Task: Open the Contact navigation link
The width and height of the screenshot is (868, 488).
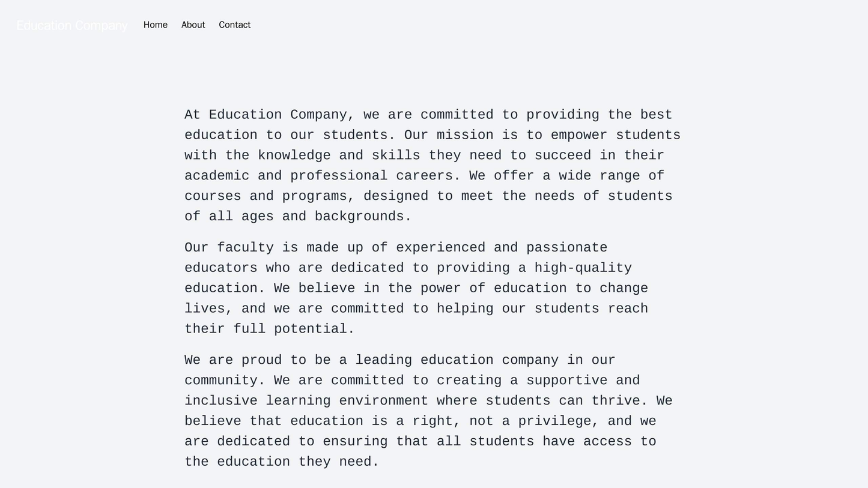Action: (234, 25)
